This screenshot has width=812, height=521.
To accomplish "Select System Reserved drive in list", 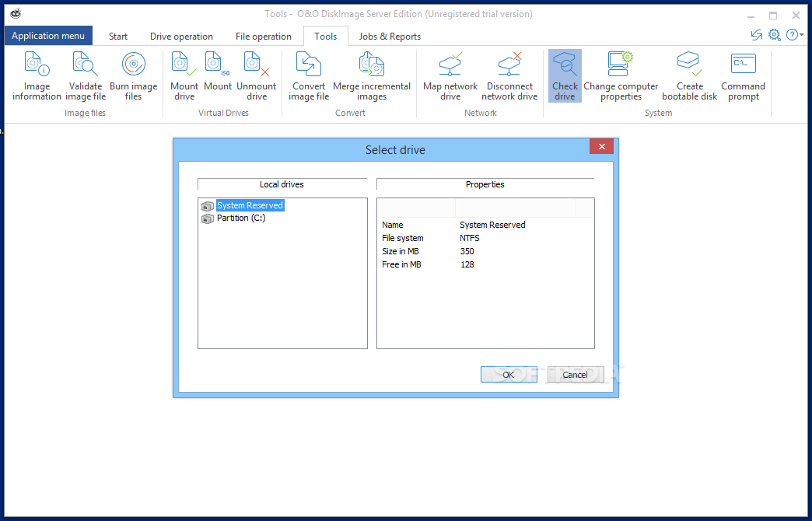I will coord(250,205).
